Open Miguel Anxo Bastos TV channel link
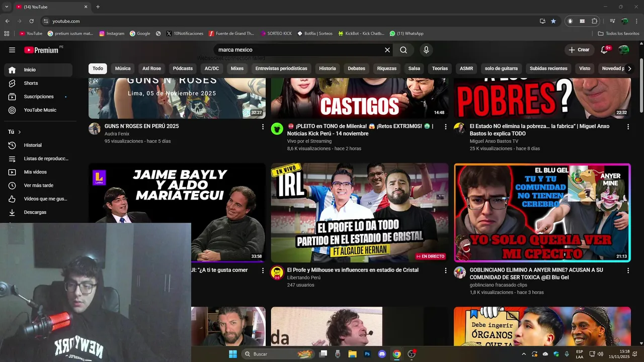 pyautogui.click(x=494, y=141)
